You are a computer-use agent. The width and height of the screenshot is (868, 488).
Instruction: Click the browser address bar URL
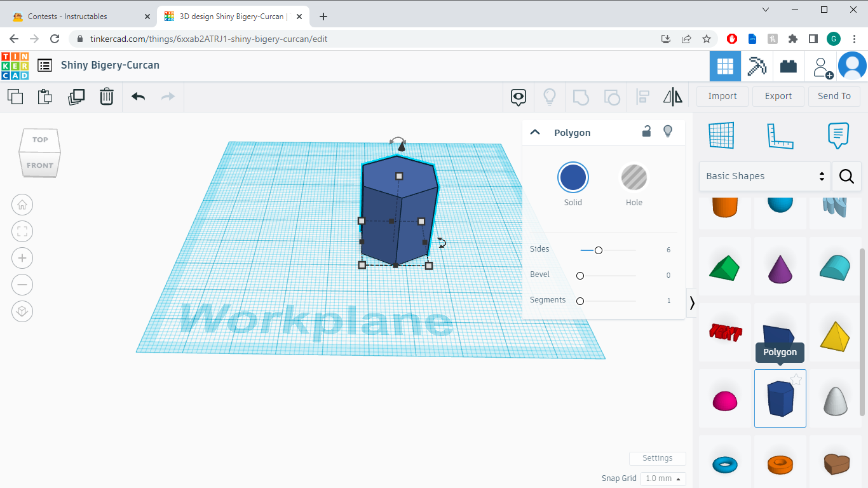209,39
